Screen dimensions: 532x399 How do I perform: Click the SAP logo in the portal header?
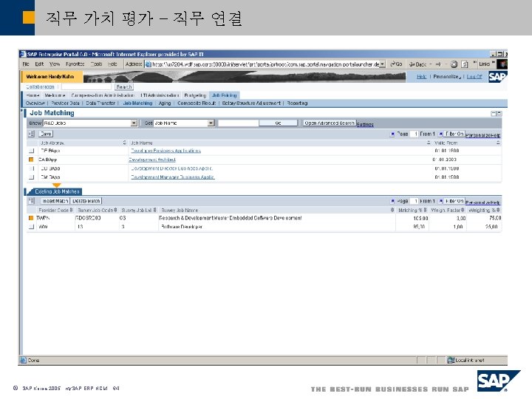(x=497, y=77)
